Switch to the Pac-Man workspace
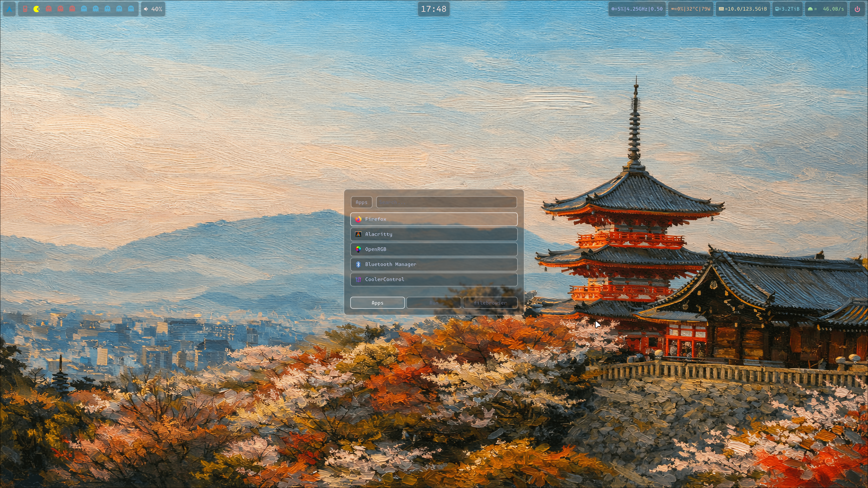Screen dimensions: 868x488 pyautogui.click(x=36, y=9)
